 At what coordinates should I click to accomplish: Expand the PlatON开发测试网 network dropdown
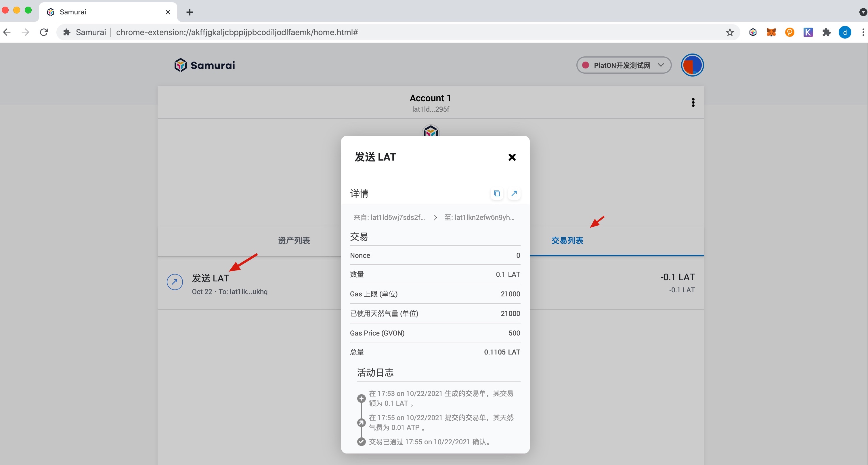[x=624, y=65]
